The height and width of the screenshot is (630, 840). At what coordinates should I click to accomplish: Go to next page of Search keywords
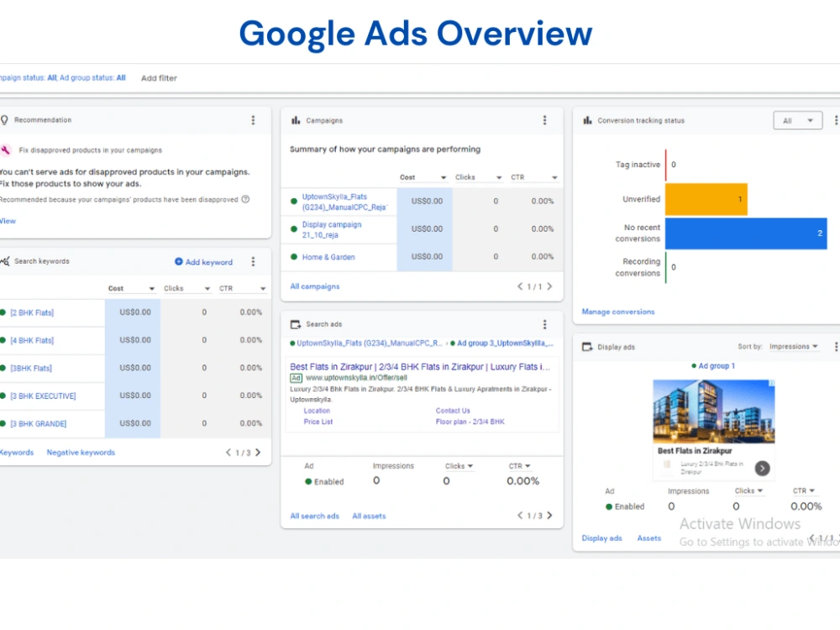[x=258, y=452]
